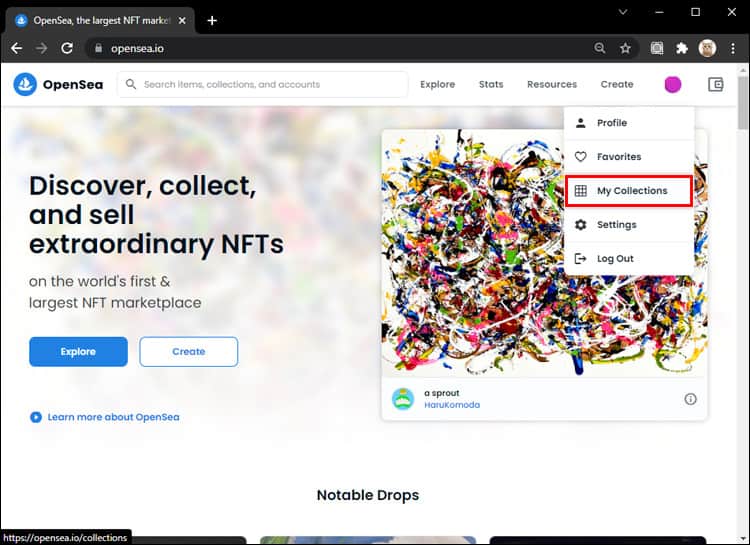Go back with the browser back arrow
750x545 pixels.
[17, 48]
